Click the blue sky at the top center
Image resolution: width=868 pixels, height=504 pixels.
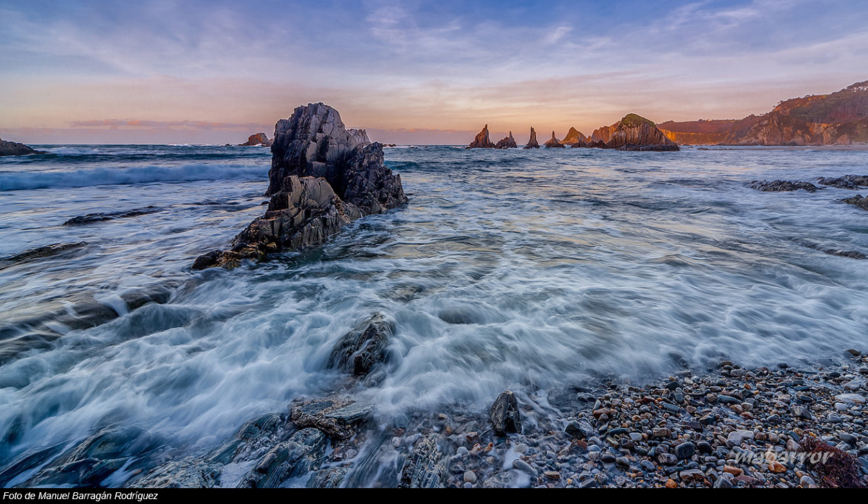[434, 28]
